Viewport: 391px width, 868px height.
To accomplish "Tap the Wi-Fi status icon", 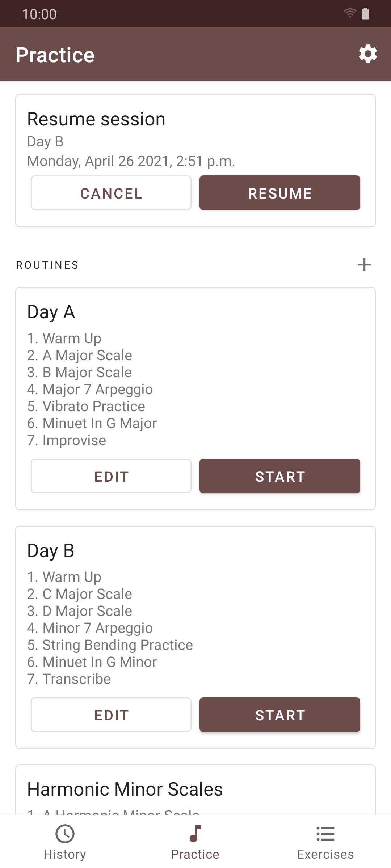I will click(350, 14).
